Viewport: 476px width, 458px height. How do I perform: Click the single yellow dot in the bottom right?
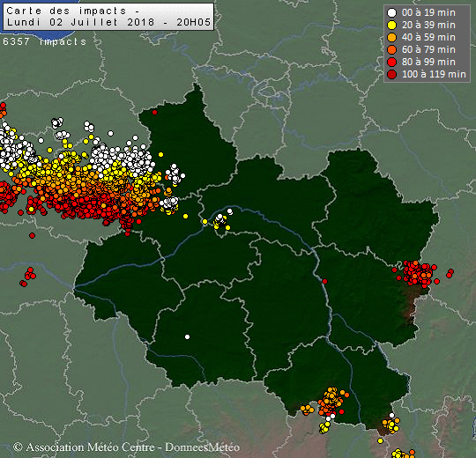(381, 440)
